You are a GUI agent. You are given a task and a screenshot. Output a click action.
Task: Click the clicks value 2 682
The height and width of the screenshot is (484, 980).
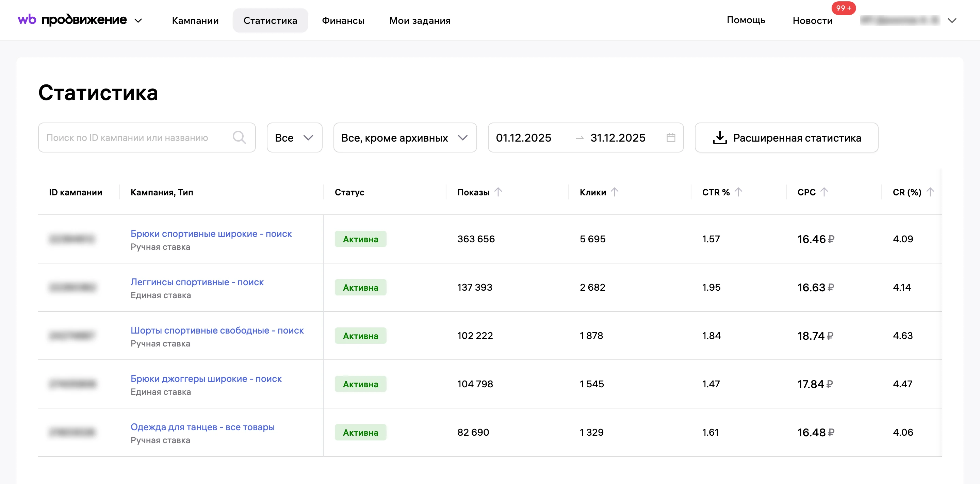[x=592, y=287]
